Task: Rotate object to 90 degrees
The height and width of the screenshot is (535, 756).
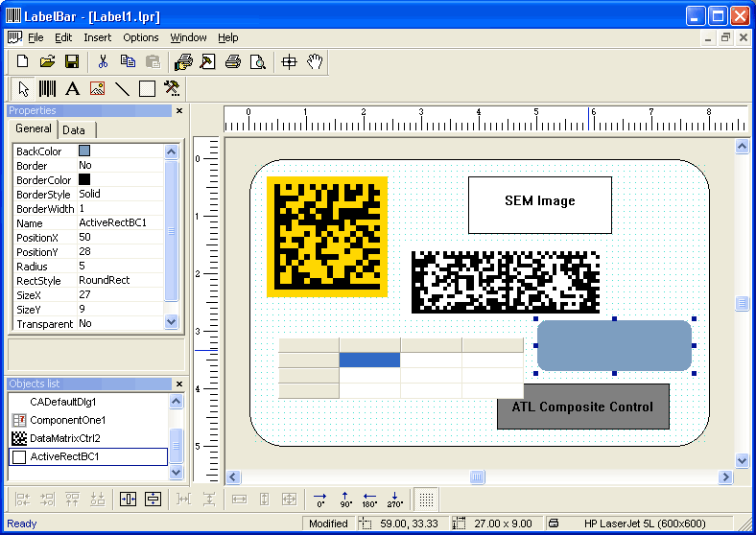Action: click(345, 500)
